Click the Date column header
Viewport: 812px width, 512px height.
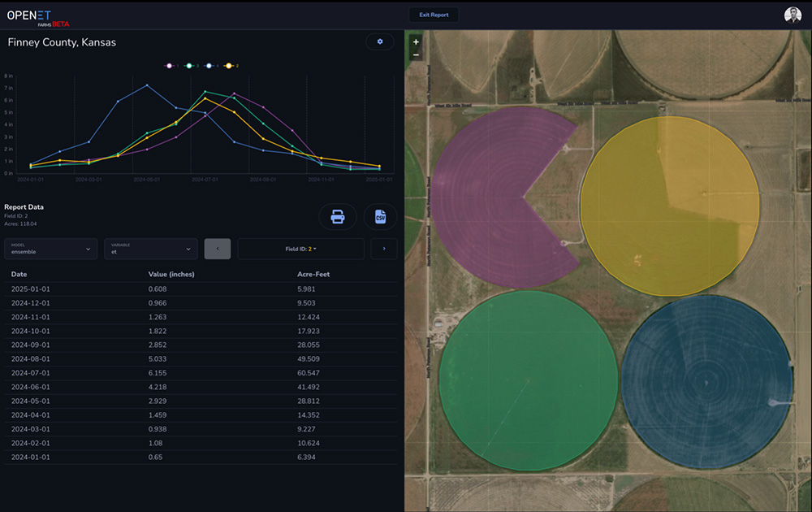tap(19, 274)
